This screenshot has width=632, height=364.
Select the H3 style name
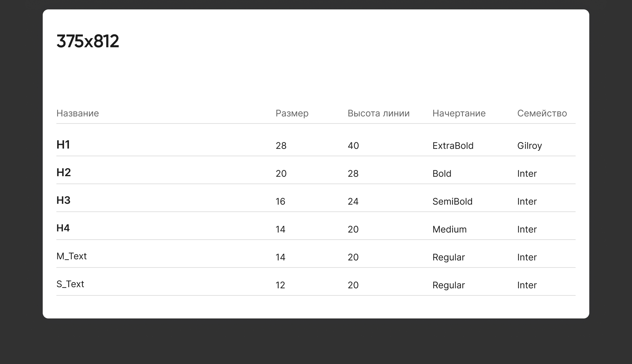(63, 200)
